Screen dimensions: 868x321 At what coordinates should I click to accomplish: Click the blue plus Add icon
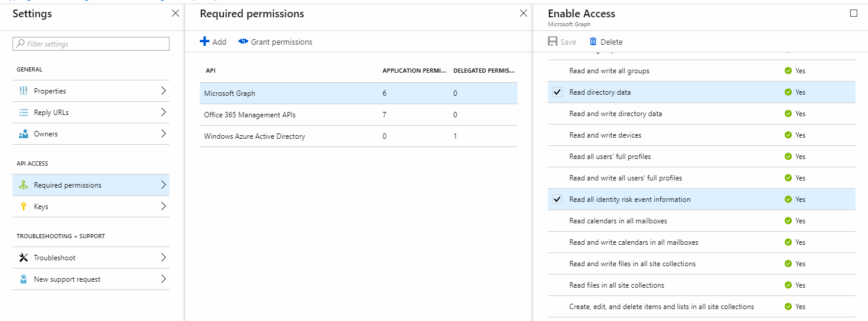(x=205, y=42)
